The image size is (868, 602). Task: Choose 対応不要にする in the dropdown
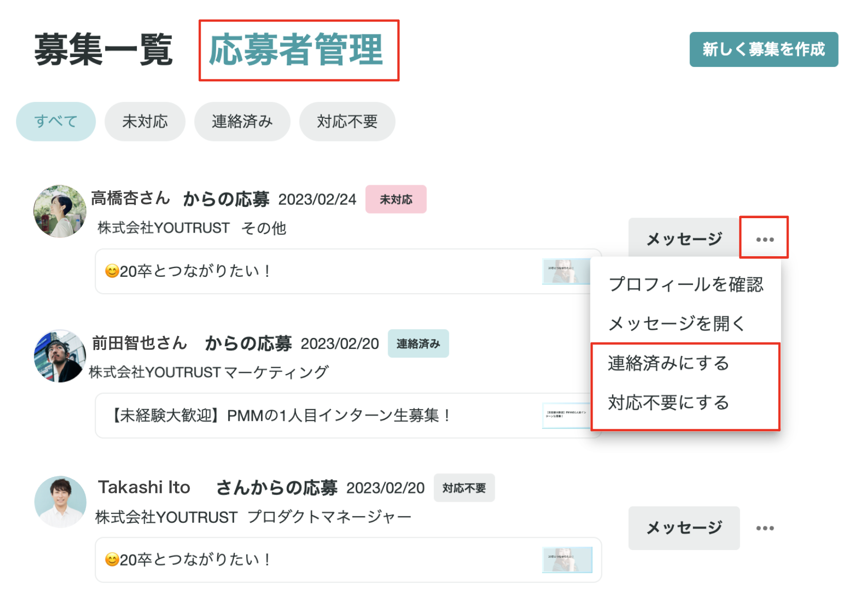click(x=668, y=402)
